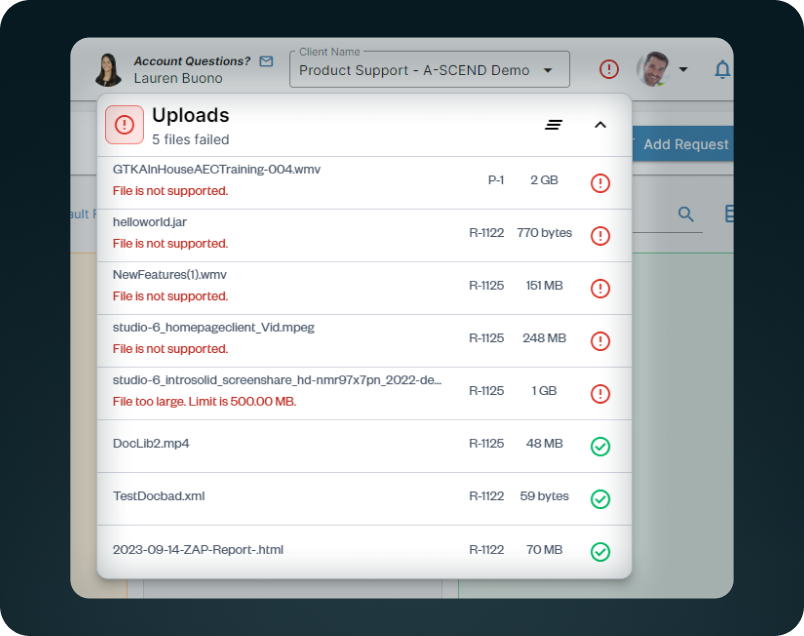This screenshot has height=636, width=804.
Task: Click Lauren Buono's account manager photo
Action: point(108,69)
